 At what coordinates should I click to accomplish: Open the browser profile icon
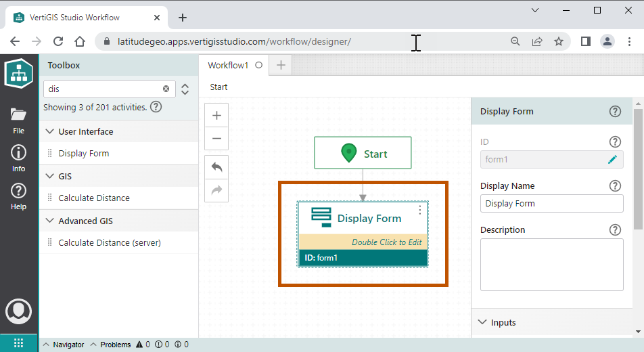[607, 41]
